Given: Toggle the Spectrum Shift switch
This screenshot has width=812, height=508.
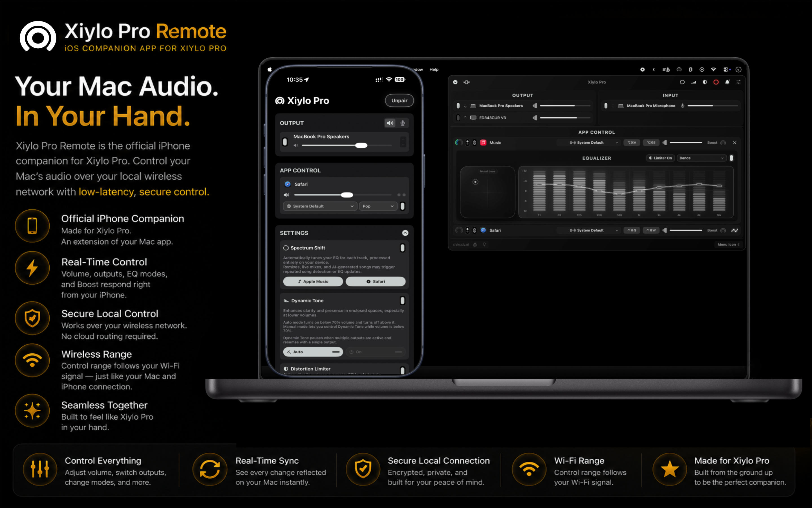Looking at the screenshot, I should (402, 248).
